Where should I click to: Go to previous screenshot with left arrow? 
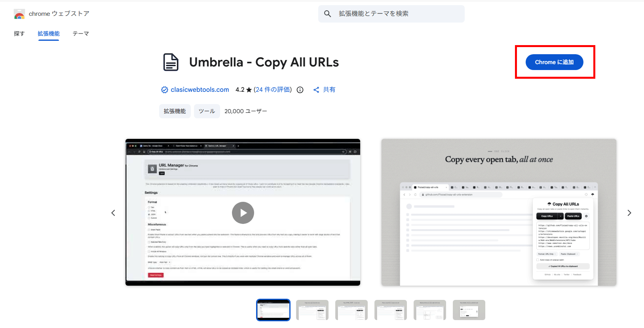click(113, 213)
